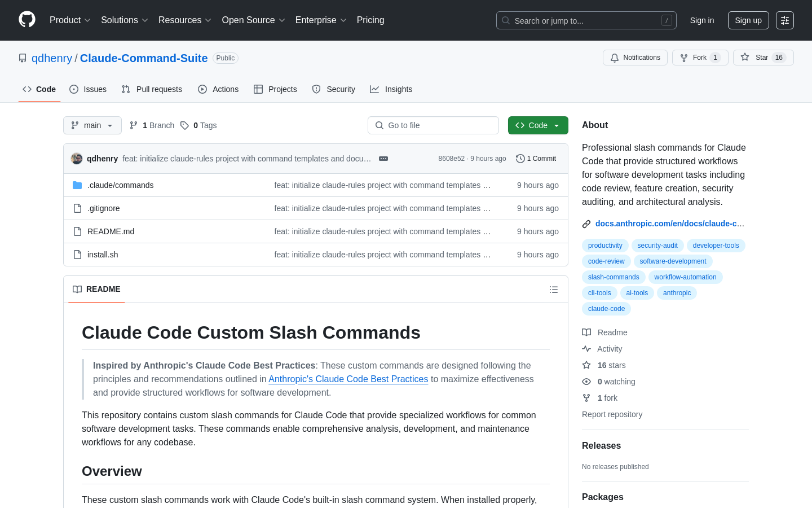
Task: Click the search or jump to field
Action: tap(586, 20)
